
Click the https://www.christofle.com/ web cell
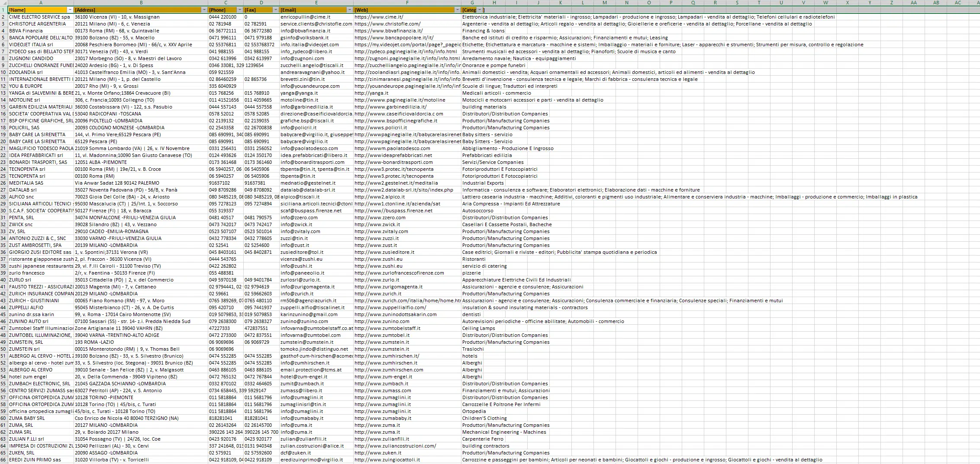click(407, 24)
